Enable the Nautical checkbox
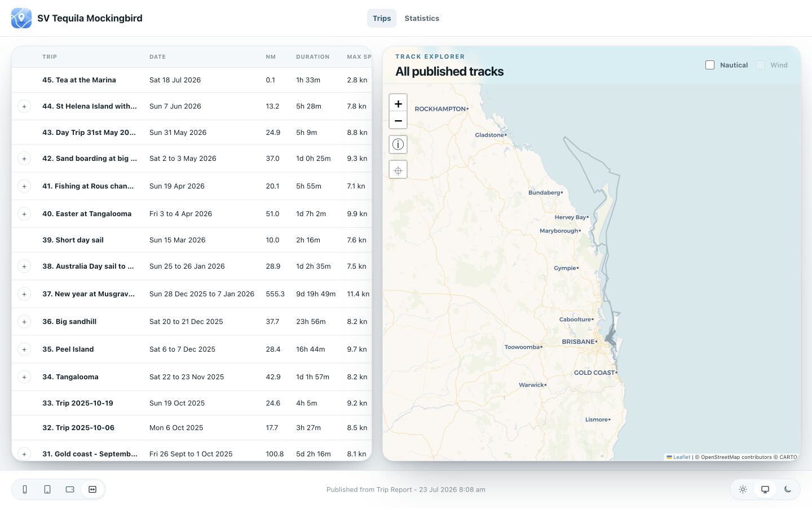The image size is (812, 508). coord(710,65)
